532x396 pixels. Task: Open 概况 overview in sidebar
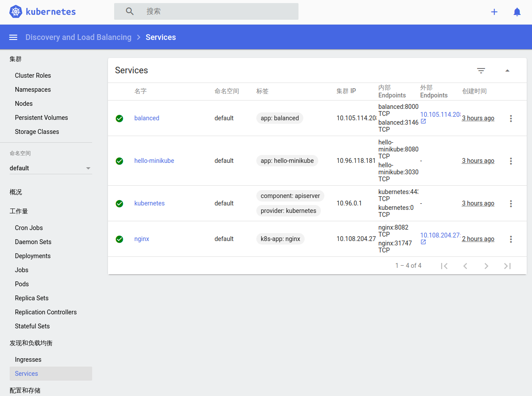tap(16, 192)
